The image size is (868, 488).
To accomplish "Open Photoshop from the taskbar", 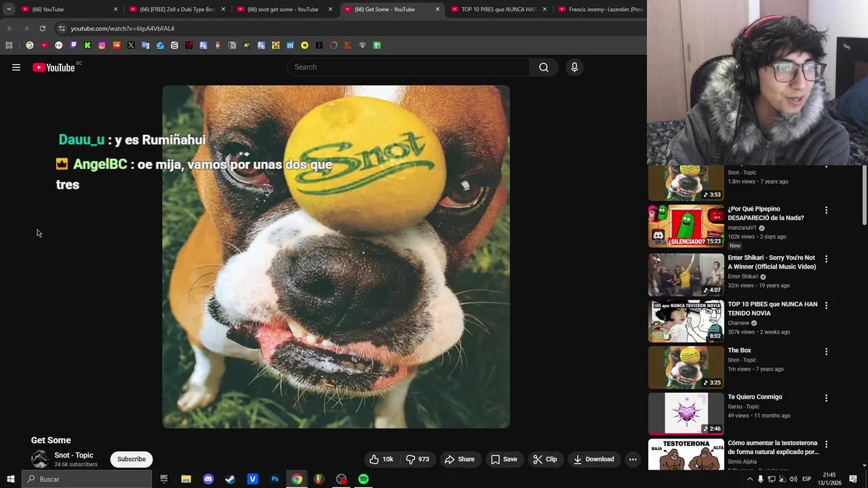I will click(275, 479).
